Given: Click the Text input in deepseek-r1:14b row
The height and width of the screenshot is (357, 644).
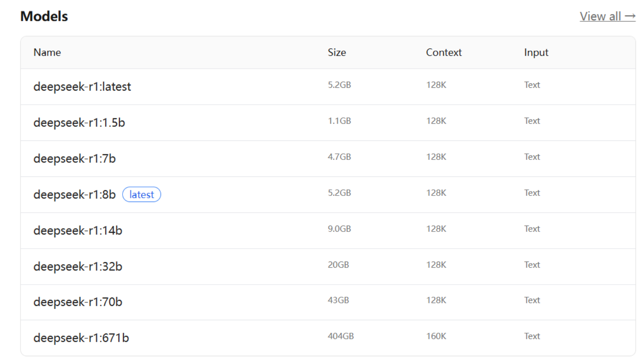Looking at the screenshot, I should click(532, 229).
